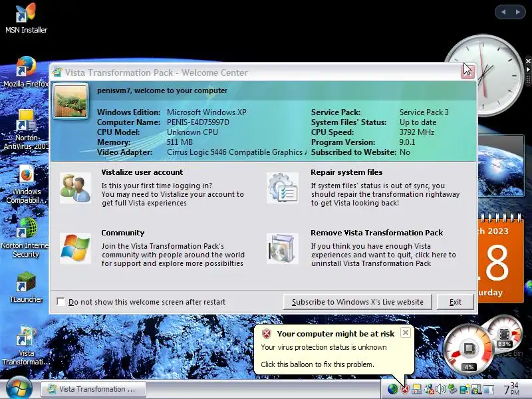Select the Vista Transformation taskbar button
Viewport: 532px width, 399px height.
(94, 389)
